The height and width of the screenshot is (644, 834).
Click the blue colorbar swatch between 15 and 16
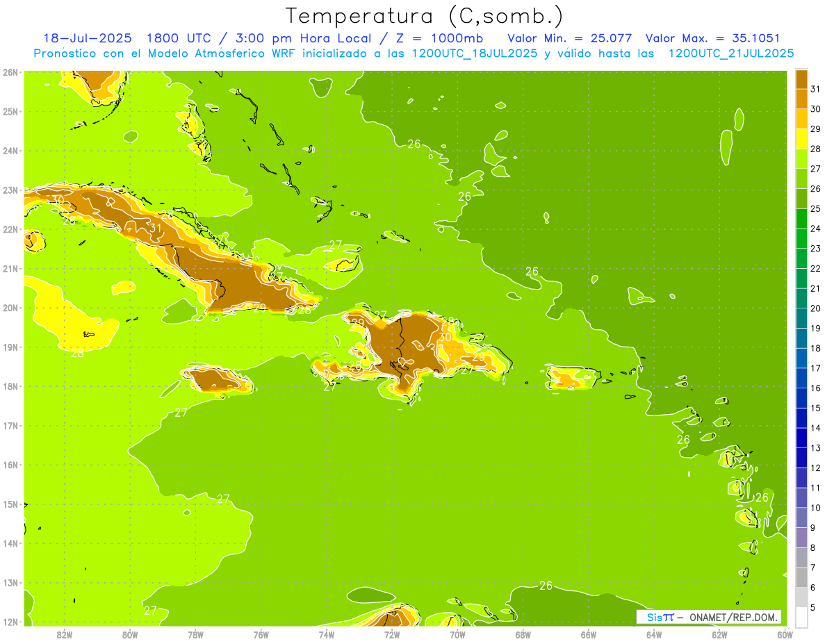[801, 397]
